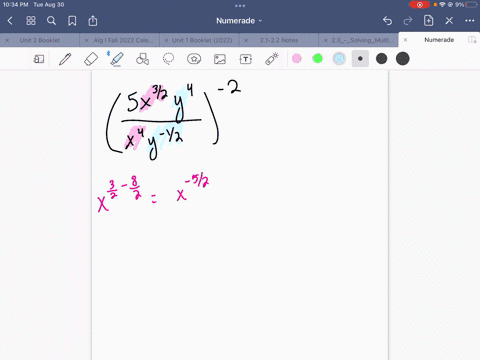Select the Eraser tool
The height and width of the screenshot is (360, 480).
[x=91, y=59]
